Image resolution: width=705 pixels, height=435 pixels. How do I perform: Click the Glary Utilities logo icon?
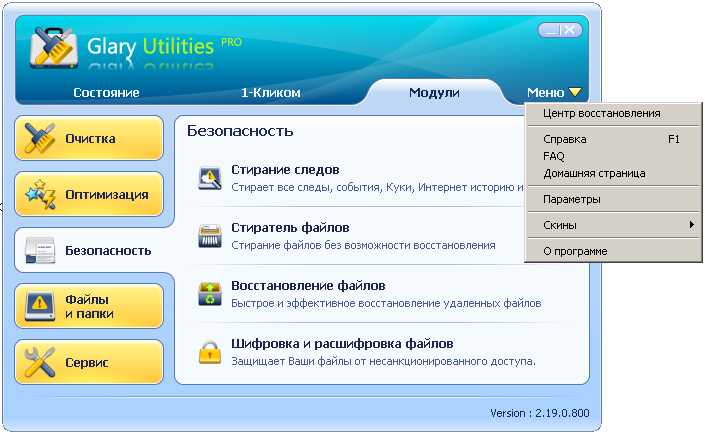54,47
